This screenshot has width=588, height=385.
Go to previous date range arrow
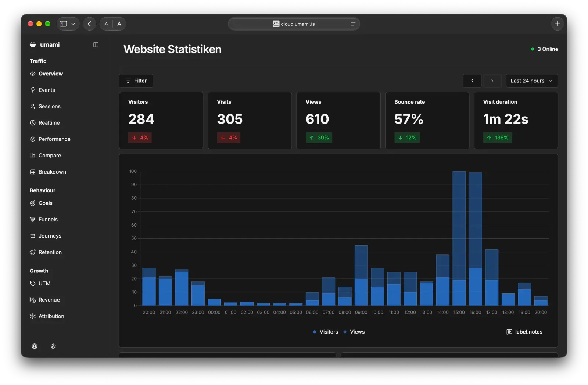(472, 81)
